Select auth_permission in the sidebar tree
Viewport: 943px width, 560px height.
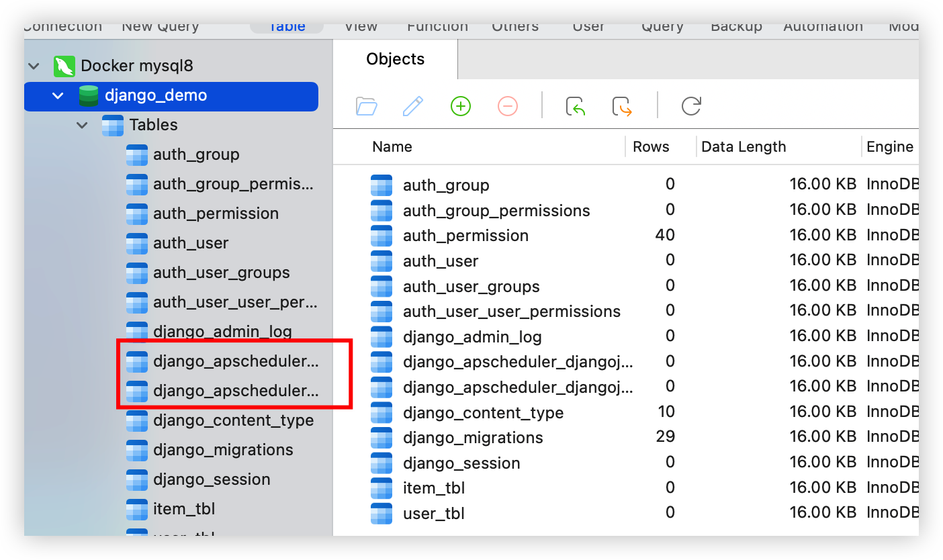tap(215, 214)
